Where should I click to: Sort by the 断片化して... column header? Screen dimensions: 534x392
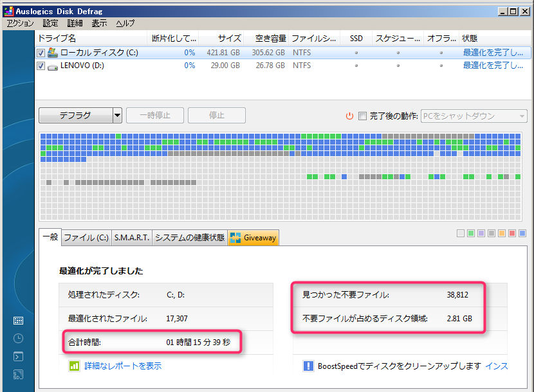173,39
